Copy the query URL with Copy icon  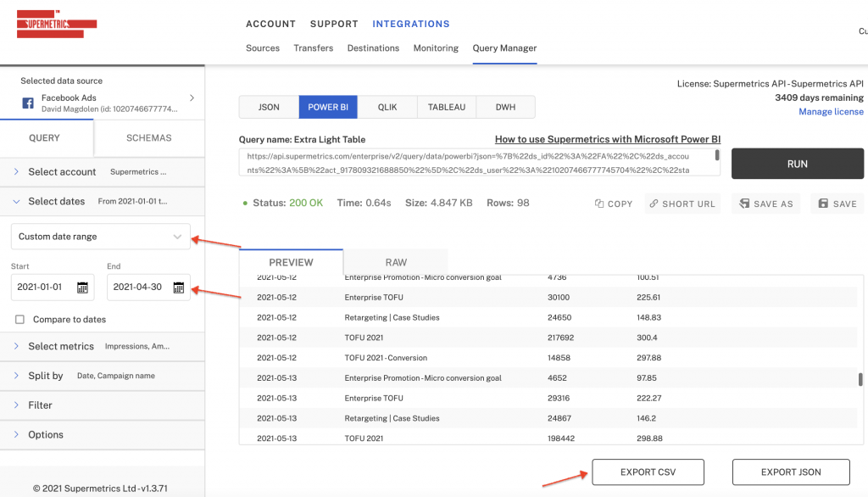[614, 204]
